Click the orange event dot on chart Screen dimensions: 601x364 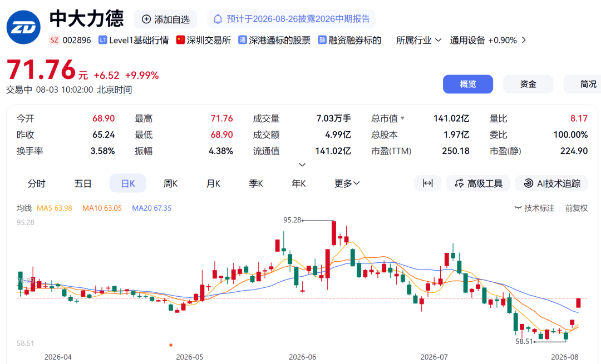[x=171, y=345]
